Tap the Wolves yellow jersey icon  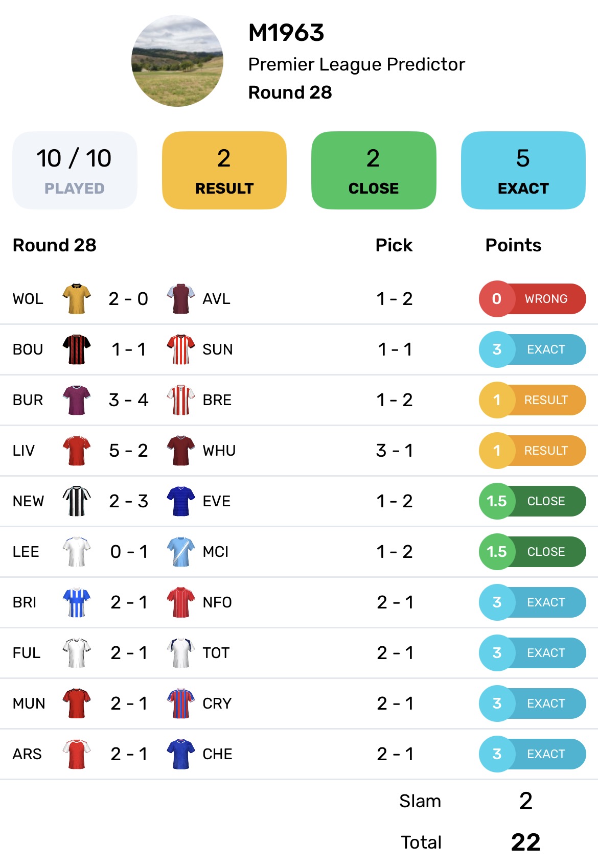point(77,299)
